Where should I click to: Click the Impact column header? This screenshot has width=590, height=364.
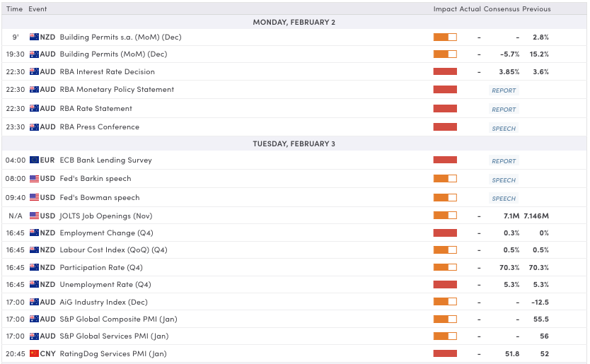pos(444,9)
